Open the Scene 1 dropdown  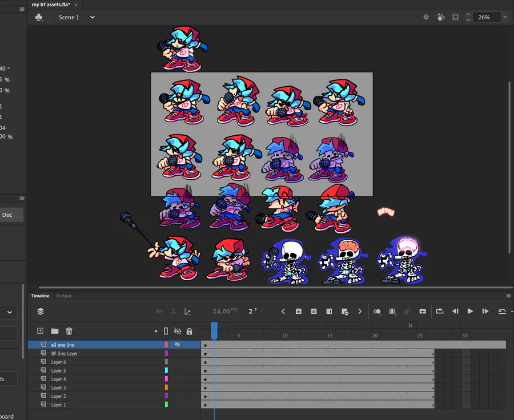pos(92,17)
